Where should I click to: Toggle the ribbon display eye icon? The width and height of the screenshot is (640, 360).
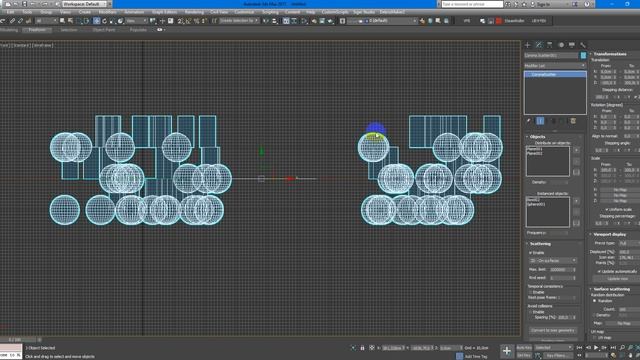(160, 30)
